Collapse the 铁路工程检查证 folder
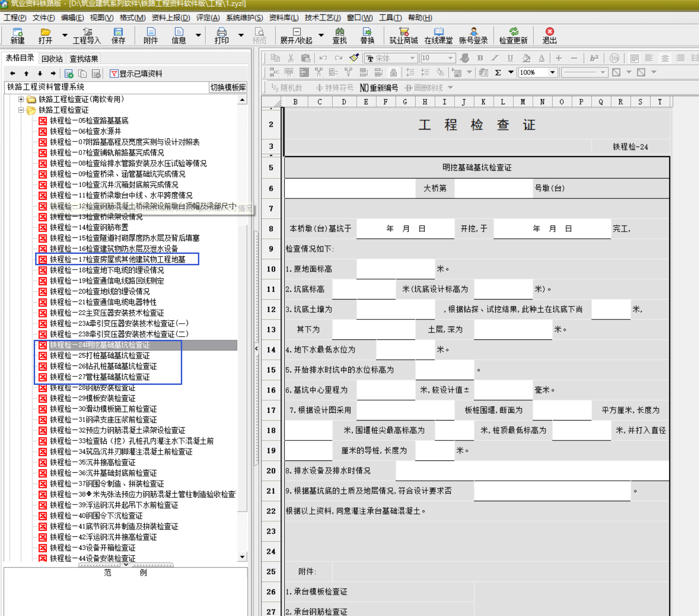 pyautogui.click(x=21, y=110)
